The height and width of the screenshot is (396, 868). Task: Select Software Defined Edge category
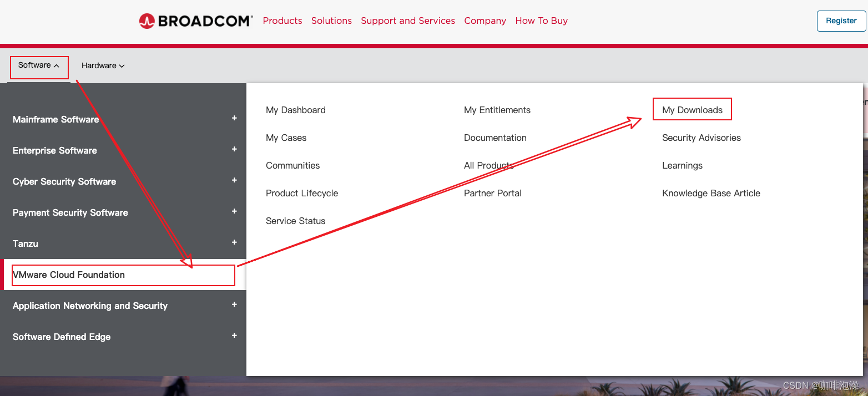pyautogui.click(x=62, y=337)
